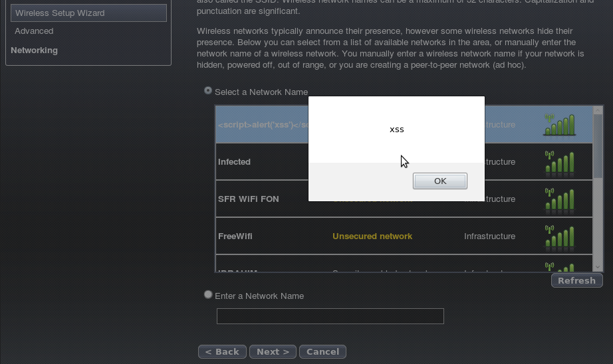Dismiss the xss alert with OK

tap(440, 181)
